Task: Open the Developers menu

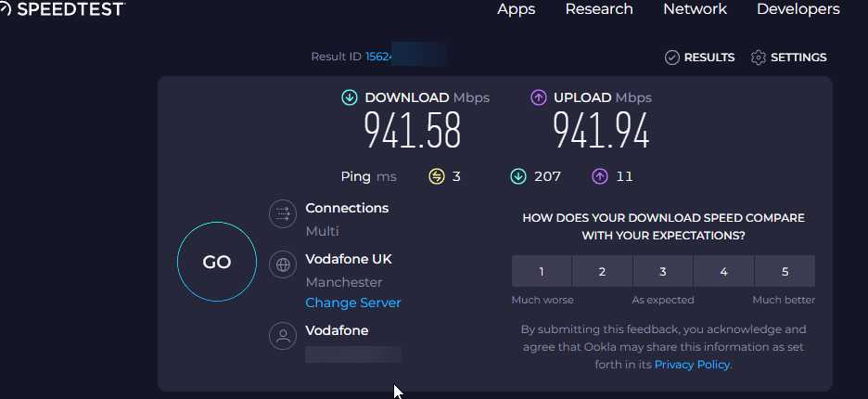Action: 798,9
